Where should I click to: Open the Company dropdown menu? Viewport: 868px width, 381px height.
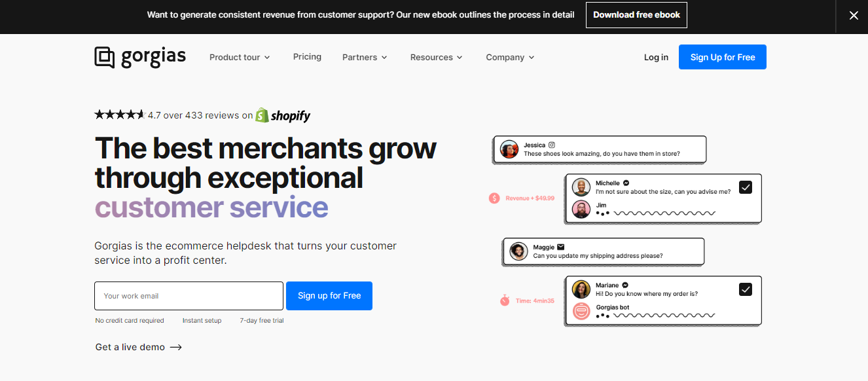510,58
